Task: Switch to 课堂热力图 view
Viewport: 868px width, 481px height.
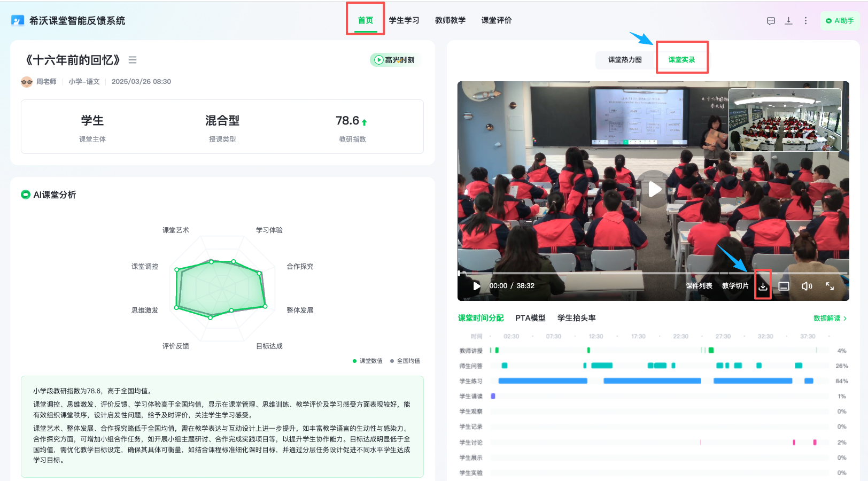Action: point(625,60)
